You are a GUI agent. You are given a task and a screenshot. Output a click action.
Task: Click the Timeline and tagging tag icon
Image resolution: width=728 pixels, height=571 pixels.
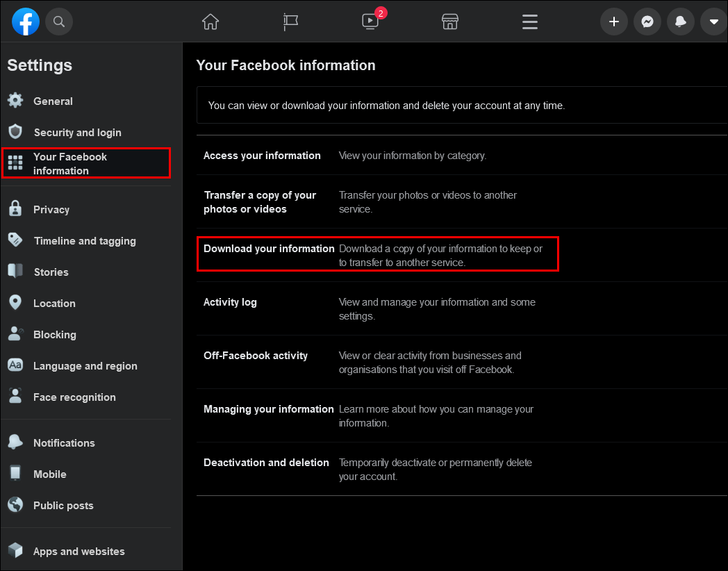[x=15, y=240]
